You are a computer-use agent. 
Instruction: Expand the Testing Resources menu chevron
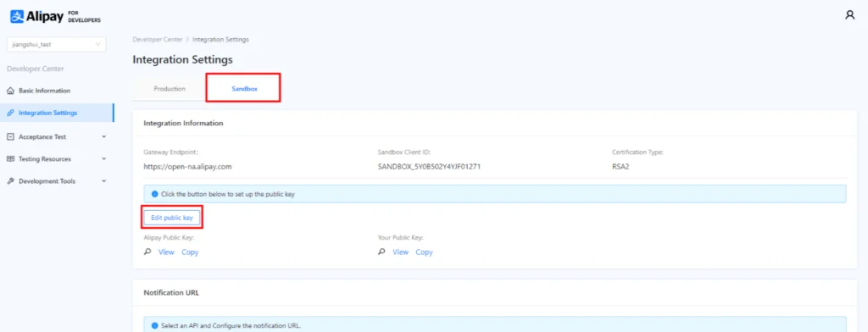coord(104,159)
